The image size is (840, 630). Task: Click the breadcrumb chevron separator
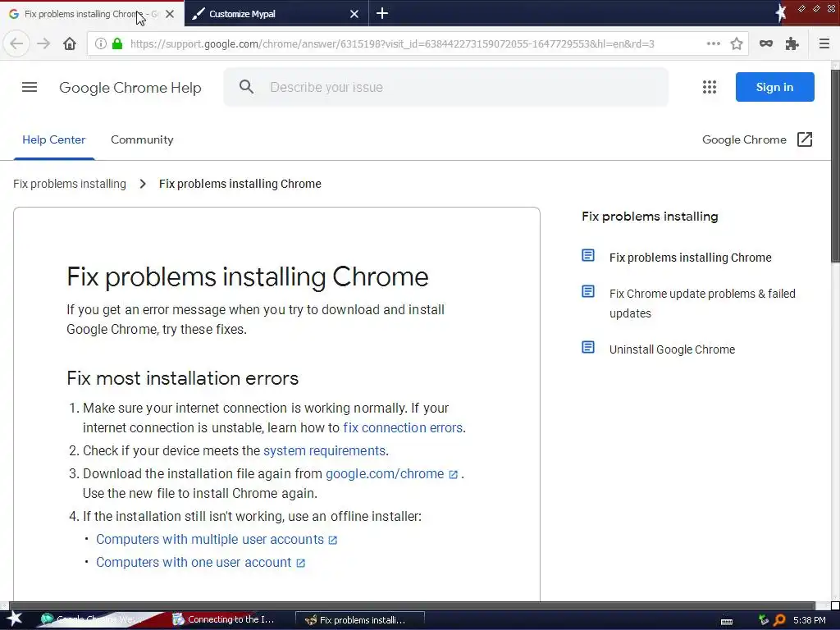click(x=143, y=184)
